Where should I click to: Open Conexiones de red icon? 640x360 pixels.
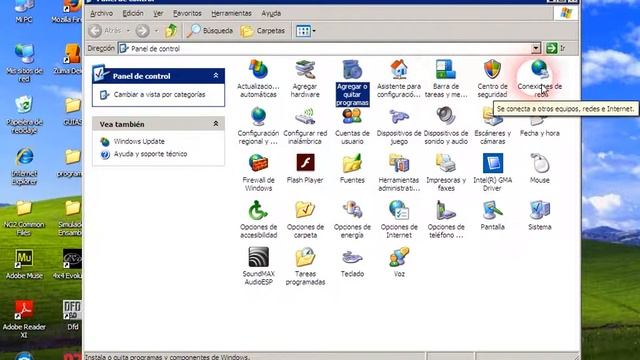click(x=539, y=79)
